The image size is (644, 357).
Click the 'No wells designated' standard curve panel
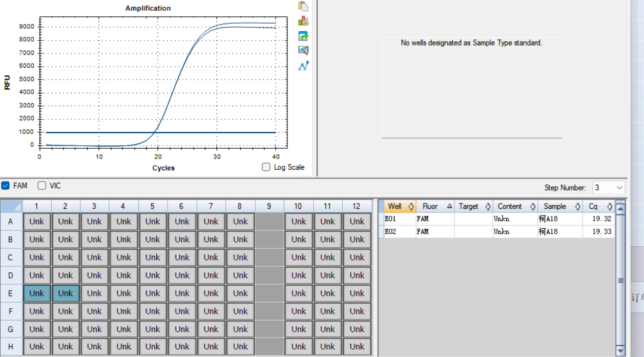472,87
